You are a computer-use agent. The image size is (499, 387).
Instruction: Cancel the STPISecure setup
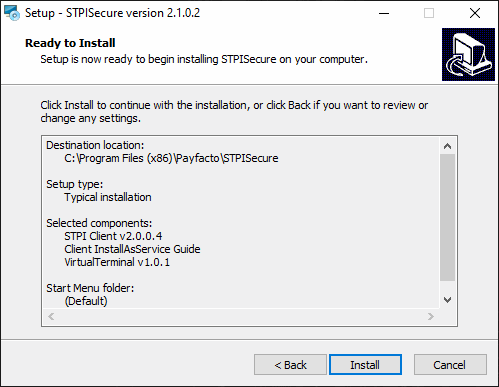[x=450, y=365]
